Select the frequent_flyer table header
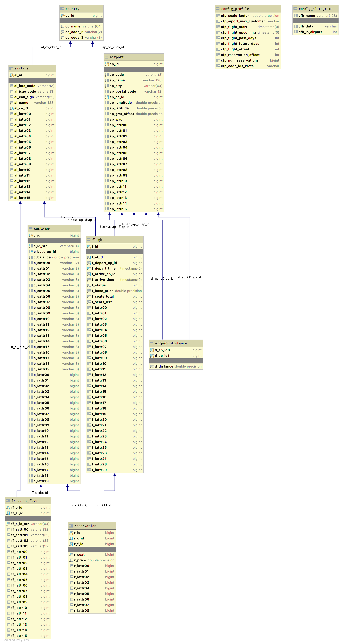Image resolution: width=344 pixels, height=644 pixels. pyautogui.click(x=25, y=501)
